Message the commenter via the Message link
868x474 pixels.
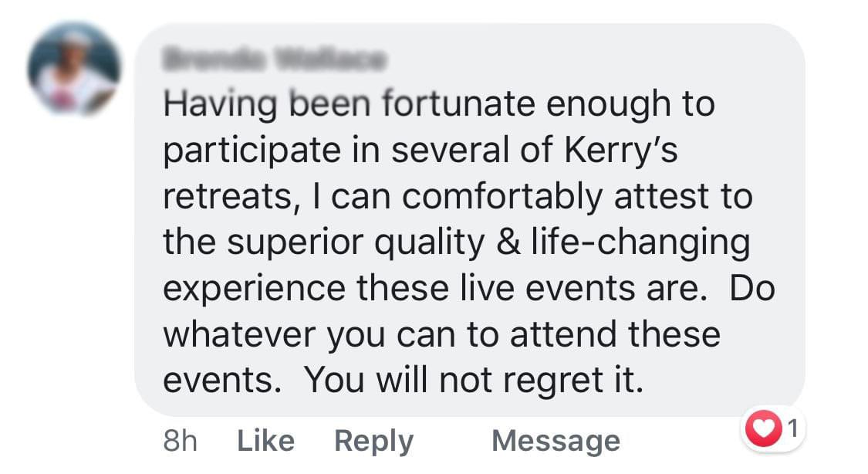(x=556, y=442)
